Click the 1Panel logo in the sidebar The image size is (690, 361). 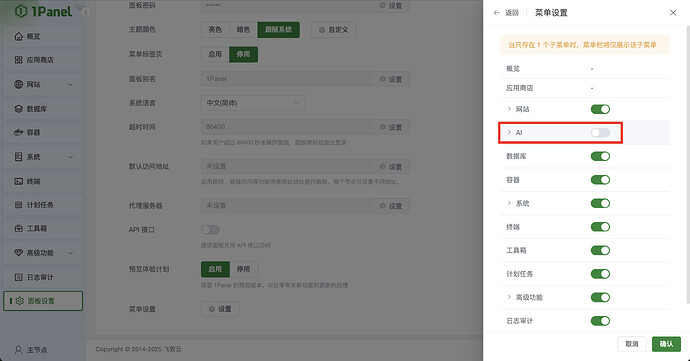pos(43,11)
